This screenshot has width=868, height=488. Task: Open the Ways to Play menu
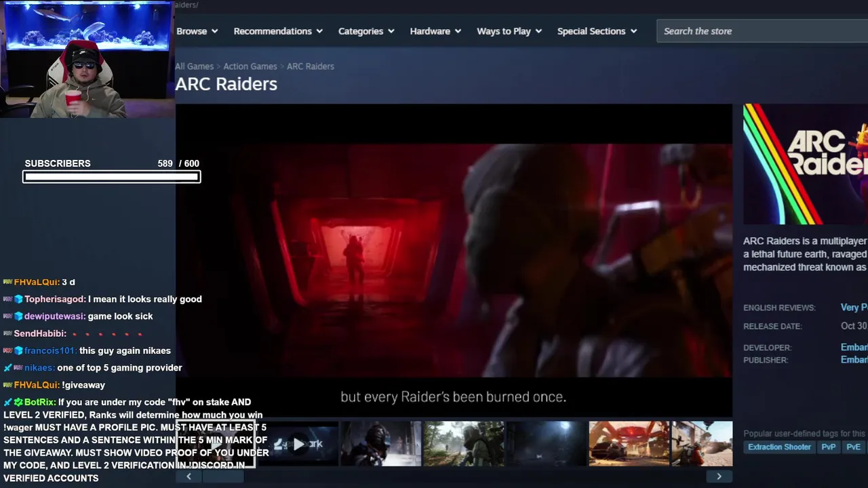coord(509,31)
